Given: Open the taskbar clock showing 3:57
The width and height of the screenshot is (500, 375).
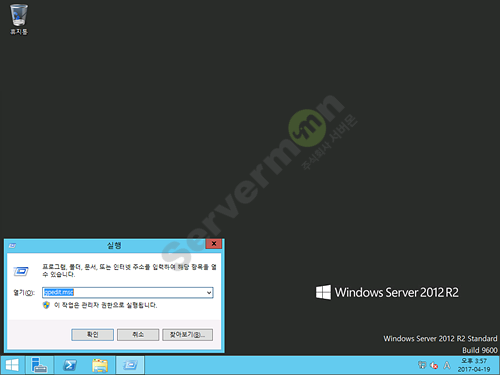Looking at the screenshot, I should (x=474, y=365).
